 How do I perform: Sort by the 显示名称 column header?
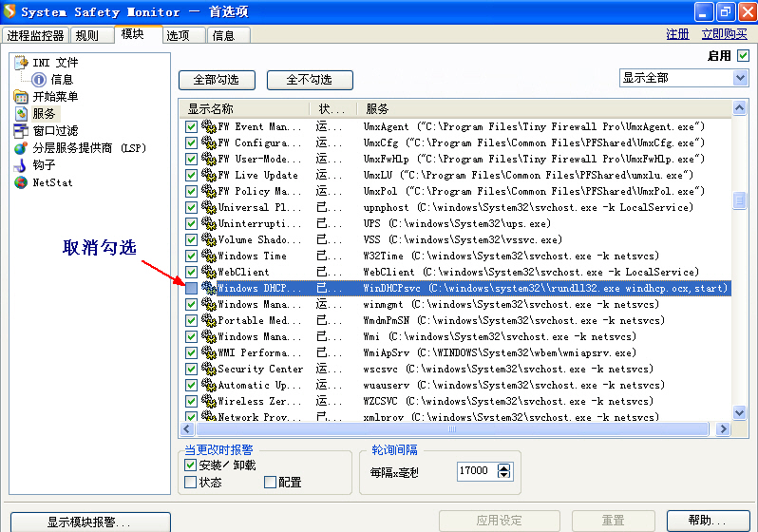(x=245, y=109)
